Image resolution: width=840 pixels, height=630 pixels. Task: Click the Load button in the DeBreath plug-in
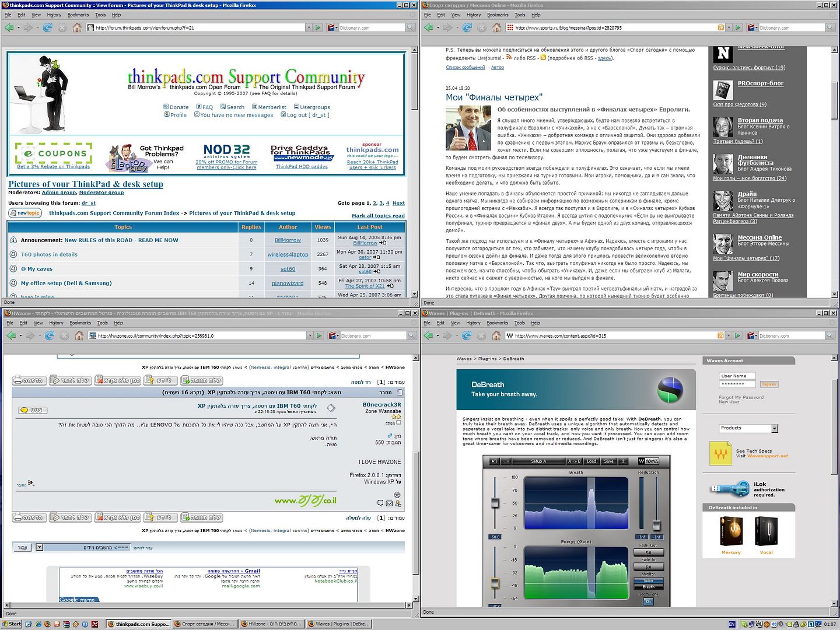(x=591, y=461)
